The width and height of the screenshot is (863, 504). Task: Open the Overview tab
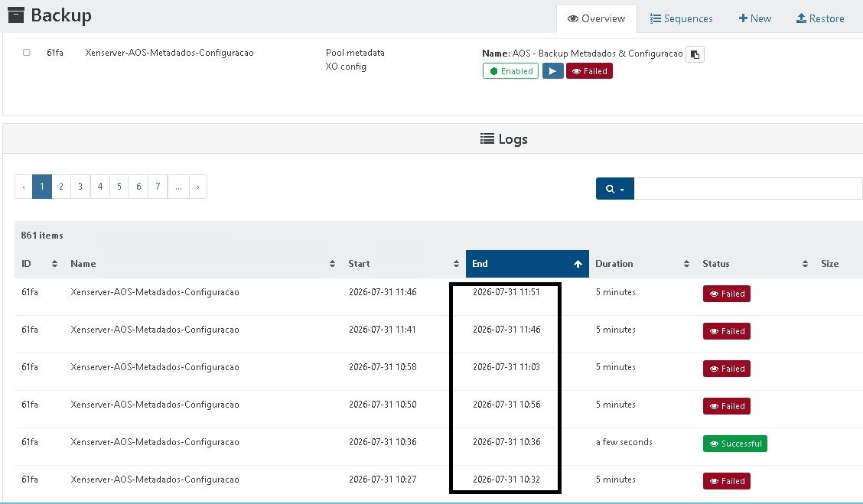coord(597,18)
